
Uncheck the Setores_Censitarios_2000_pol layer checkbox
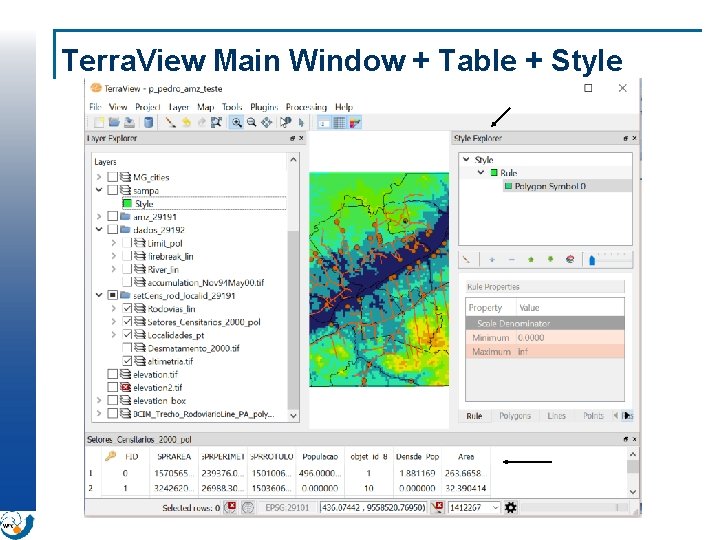128,321
